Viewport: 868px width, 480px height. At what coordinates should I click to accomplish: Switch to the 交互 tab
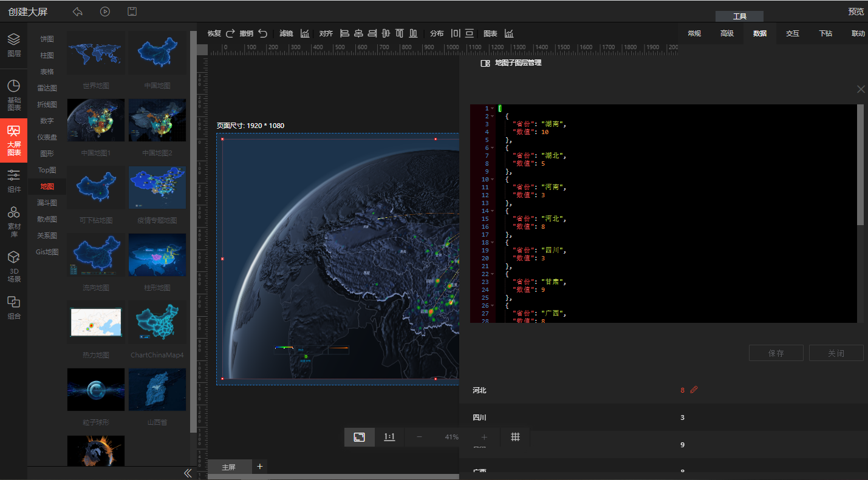(793, 33)
